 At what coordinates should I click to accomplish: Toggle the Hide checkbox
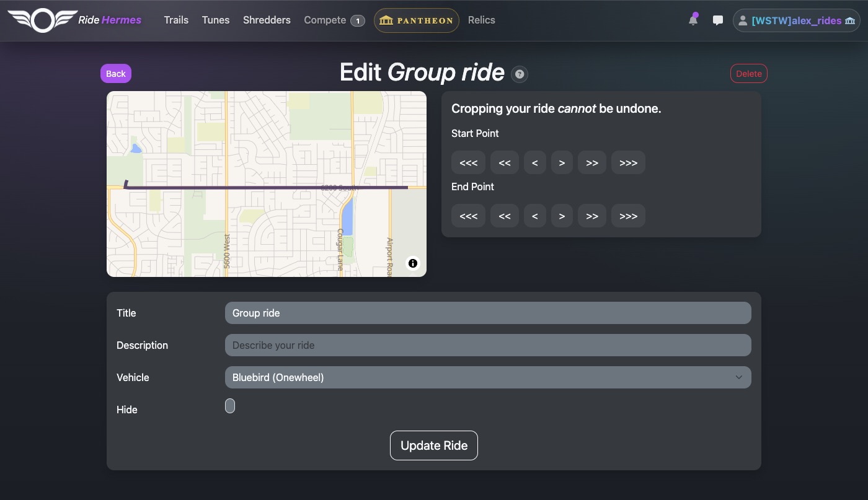[x=230, y=406]
